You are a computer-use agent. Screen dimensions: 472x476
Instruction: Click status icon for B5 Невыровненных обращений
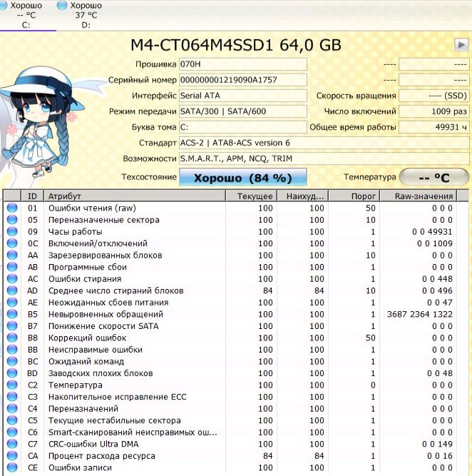12,314
